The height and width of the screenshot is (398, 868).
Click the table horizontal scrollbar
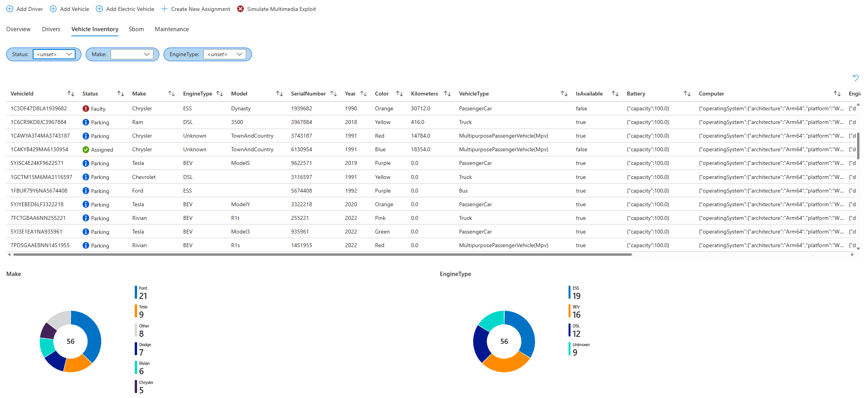322,255
